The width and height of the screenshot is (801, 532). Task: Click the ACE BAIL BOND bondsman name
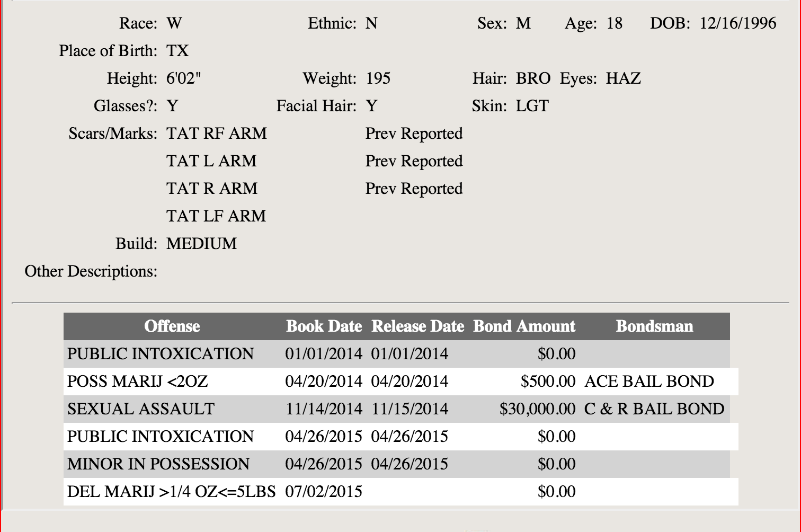pyautogui.click(x=649, y=382)
